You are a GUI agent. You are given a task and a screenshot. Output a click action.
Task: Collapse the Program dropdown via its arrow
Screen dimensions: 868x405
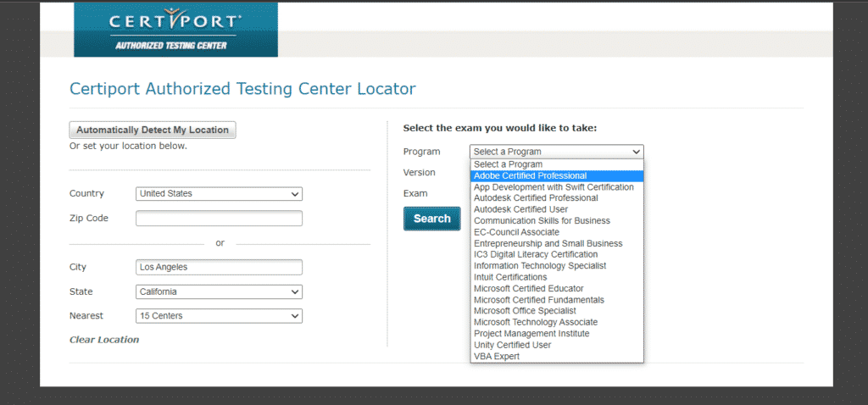point(637,152)
